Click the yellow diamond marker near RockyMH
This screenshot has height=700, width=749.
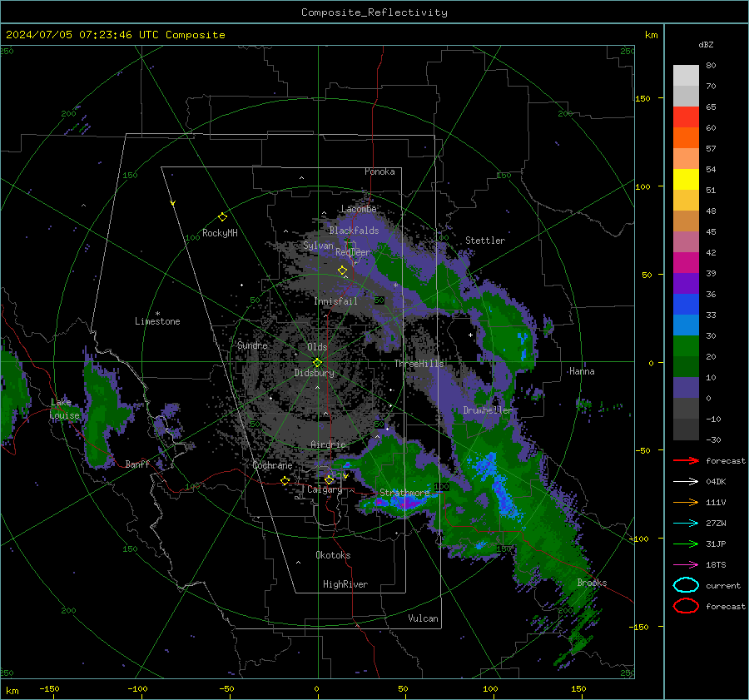222,217
